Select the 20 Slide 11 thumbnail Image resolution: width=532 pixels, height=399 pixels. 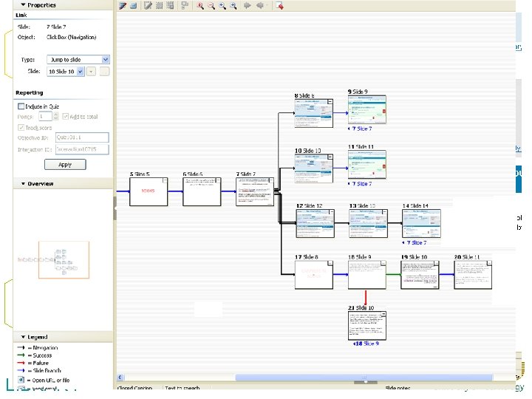click(473, 275)
